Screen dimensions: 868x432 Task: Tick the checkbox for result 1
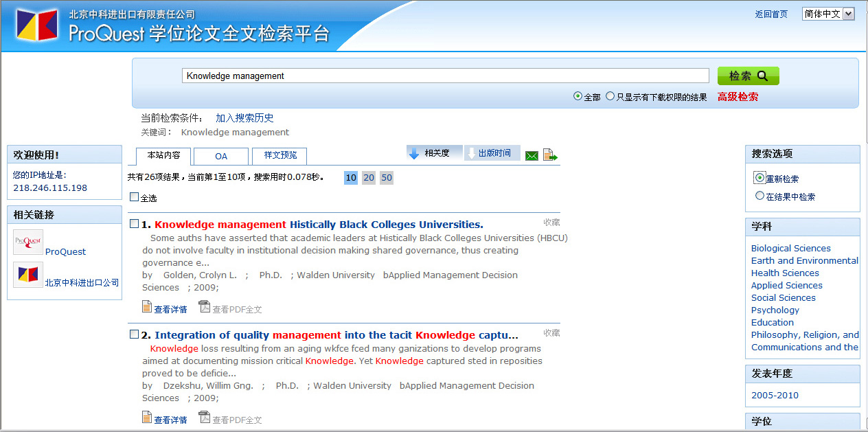pyautogui.click(x=135, y=223)
